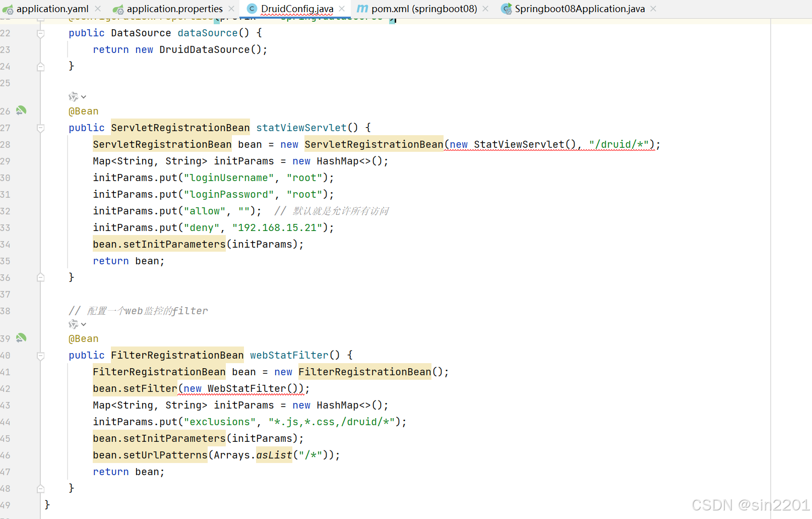The image size is (812, 519).
Task: Click return bean on line 35
Action: coord(129,261)
